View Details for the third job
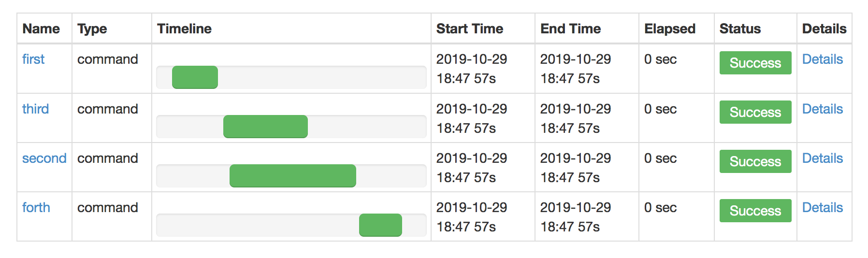Image resolution: width=868 pixels, height=258 pixels. tap(822, 109)
